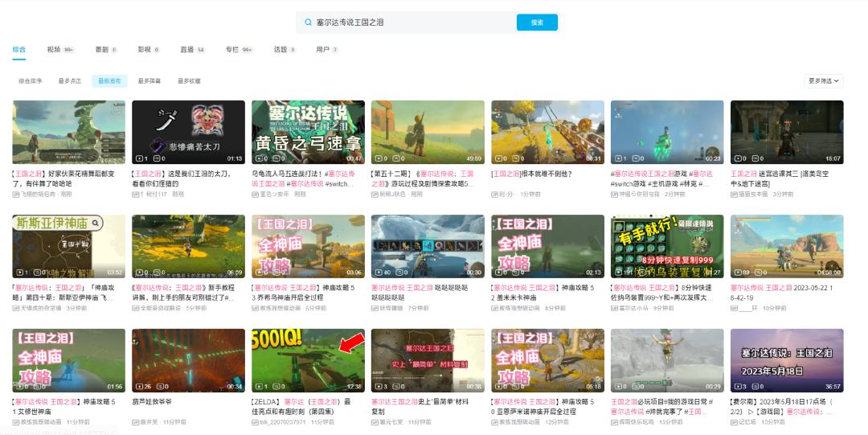Screen dimensions: 868x435
Task: Open video title 史上"最简单"材料复制
Action: click(x=420, y=407)
